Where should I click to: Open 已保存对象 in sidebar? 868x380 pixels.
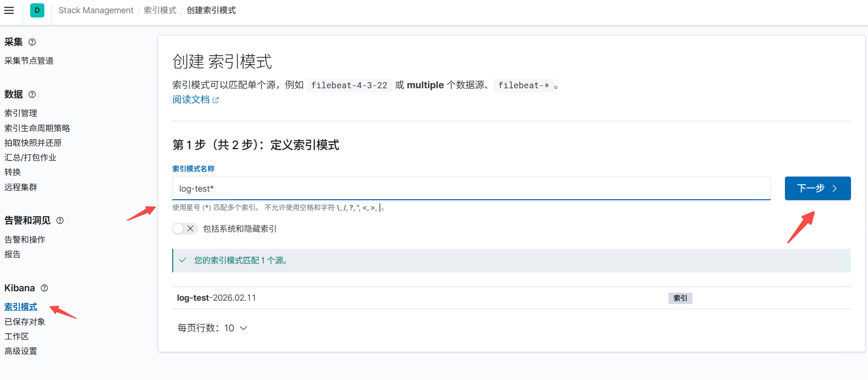coord(25,322)
